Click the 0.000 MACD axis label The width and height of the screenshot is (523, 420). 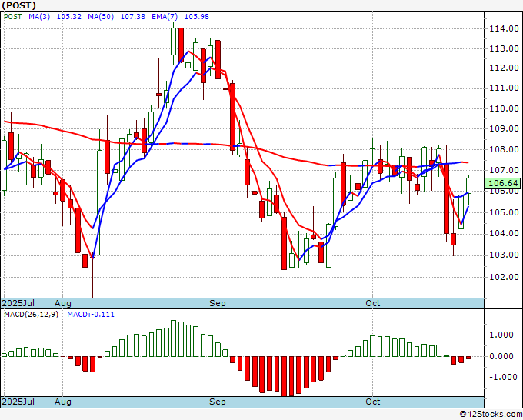pos(501,356)
